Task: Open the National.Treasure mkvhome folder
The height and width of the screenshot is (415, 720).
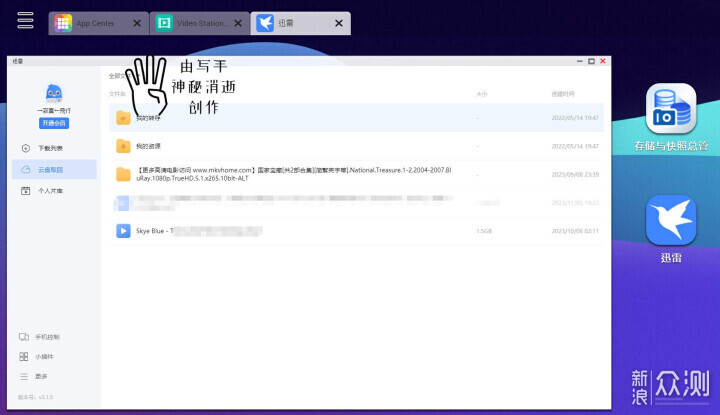Action: [356, 174]
